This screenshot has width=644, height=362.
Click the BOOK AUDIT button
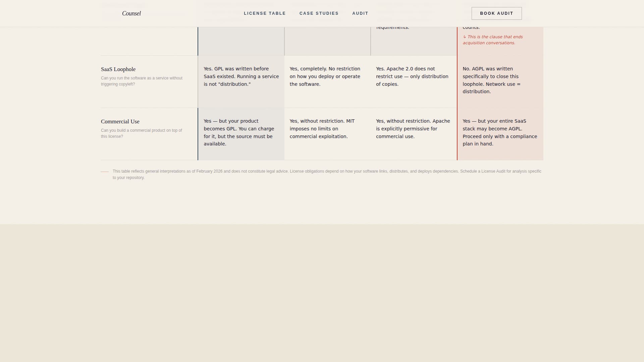pos(496,13)
